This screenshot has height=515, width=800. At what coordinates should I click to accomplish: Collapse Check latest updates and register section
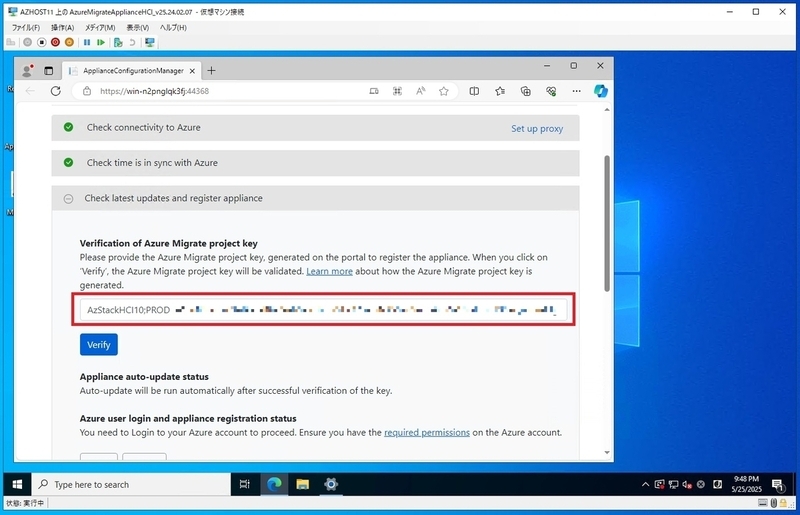click(315, 198)
